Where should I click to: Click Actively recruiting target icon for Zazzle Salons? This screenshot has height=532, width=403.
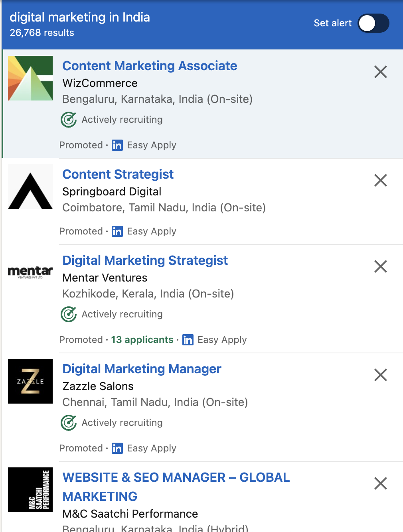pos(69,423)
